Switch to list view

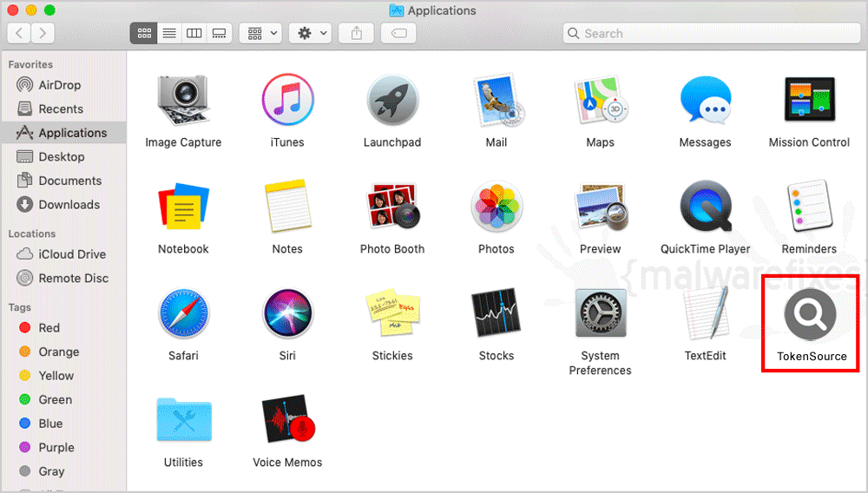pos(169,33)
